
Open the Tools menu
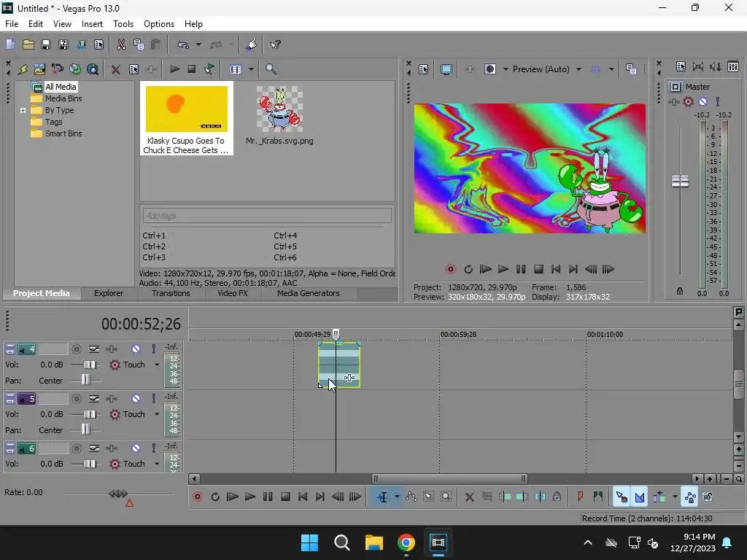pos(123,24)
